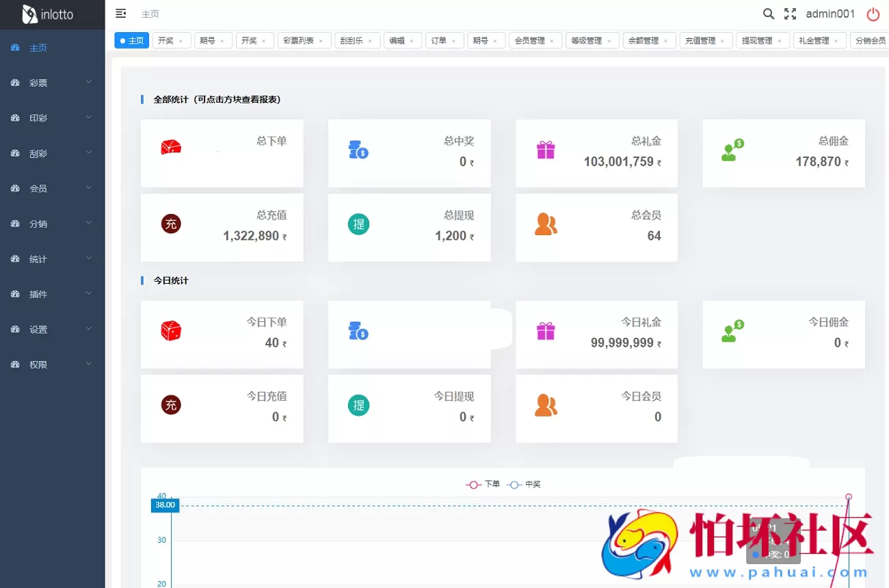Click the logout power icon
Viewport: 889px width, 588px height.
tap(873, 14)
